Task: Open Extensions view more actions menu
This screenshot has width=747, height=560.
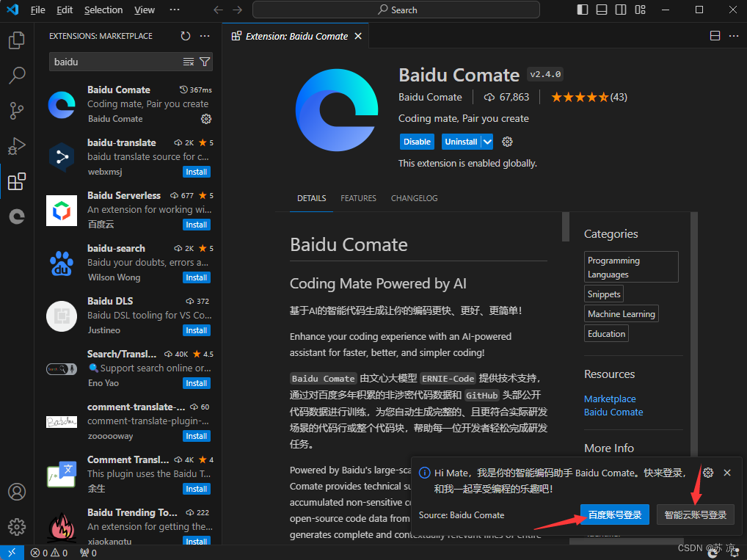Action: (x=205, y=36)
